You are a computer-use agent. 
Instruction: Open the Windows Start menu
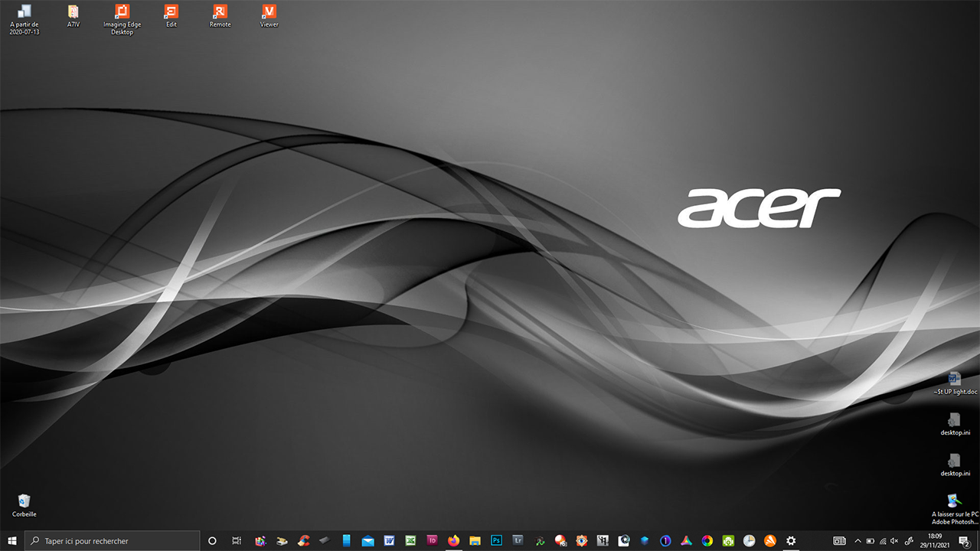tap(12, 541)
